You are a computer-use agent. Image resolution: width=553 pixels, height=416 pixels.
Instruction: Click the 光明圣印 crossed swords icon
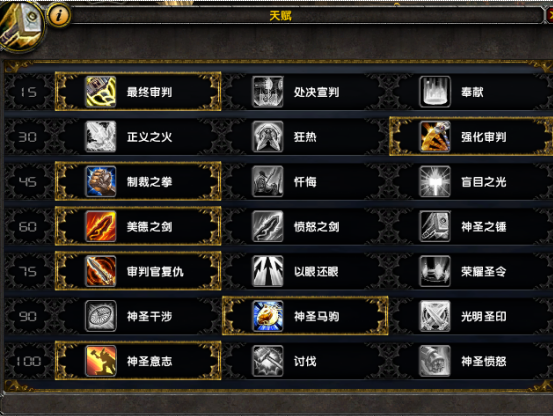(435, 316)
